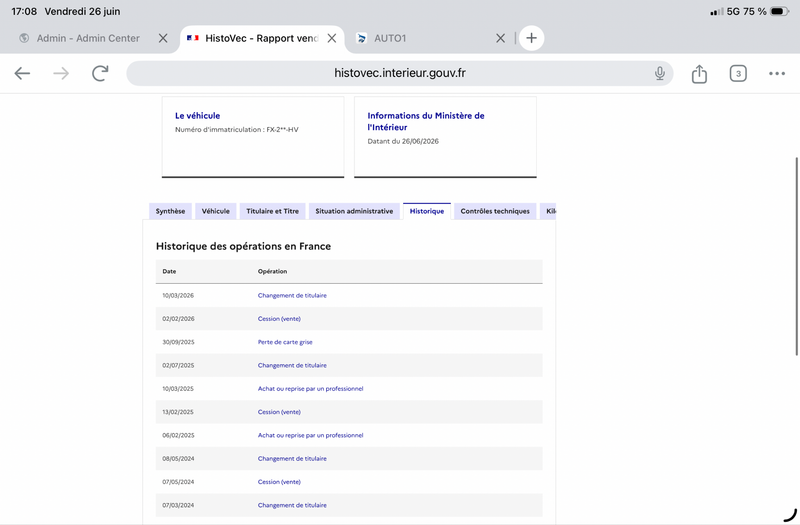Click date cell 30/09/2025
800x525 pixels.
point(178,342)
